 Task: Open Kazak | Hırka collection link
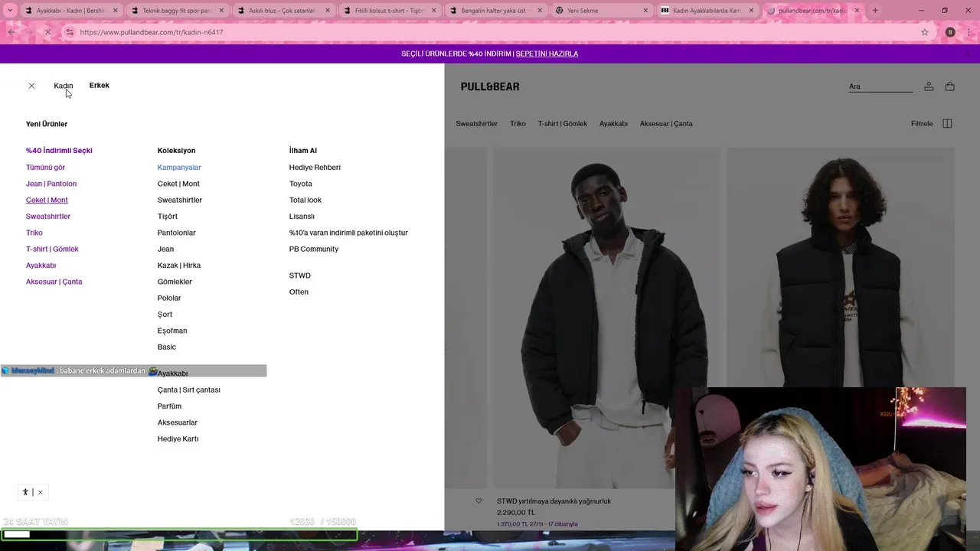[x=179, y=265]
